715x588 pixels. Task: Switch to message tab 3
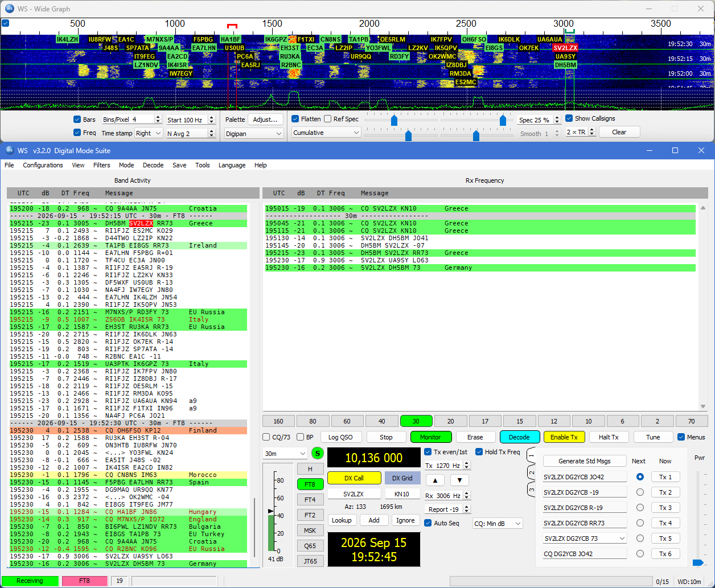point(531,488)
